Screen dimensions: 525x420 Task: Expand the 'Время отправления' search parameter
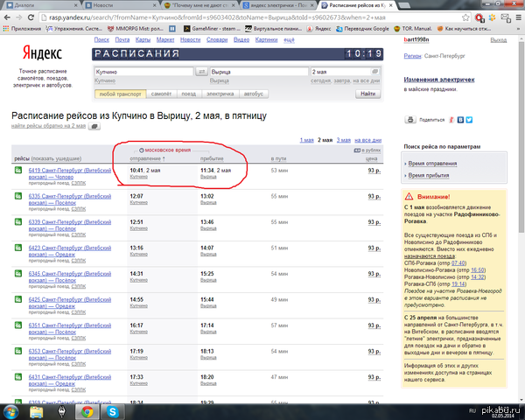pyautogui.click(x=431, y=164)
